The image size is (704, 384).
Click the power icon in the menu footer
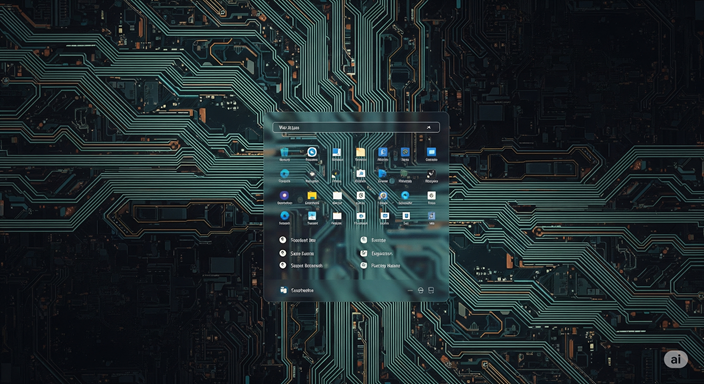421,291
